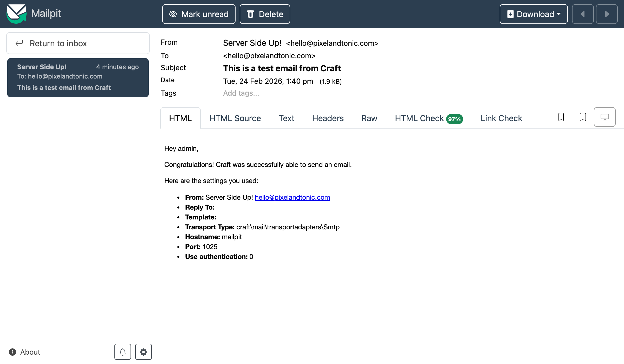Click the 'Hey admin,' greeting text
Image resolution: width=624 pixels, height=364 pixels.
181,148
